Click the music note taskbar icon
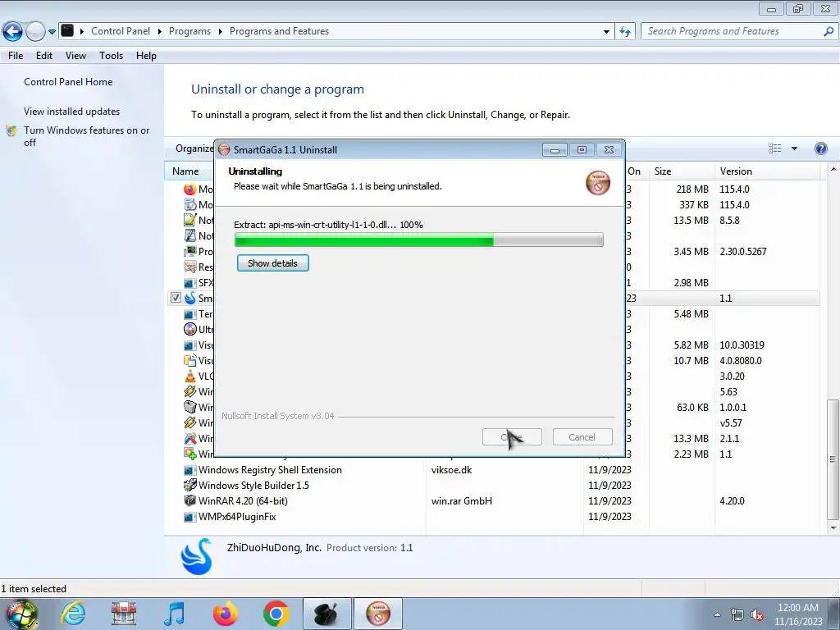 click(x=175, y=614)
